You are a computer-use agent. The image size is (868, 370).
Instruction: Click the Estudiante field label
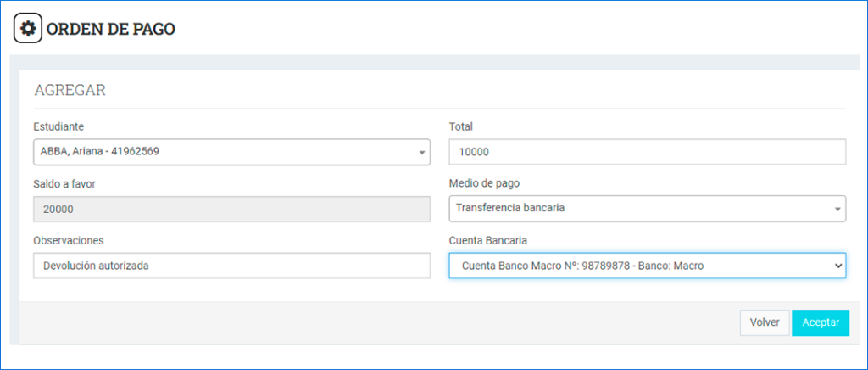pyautogui.click(x=58, y=126)
